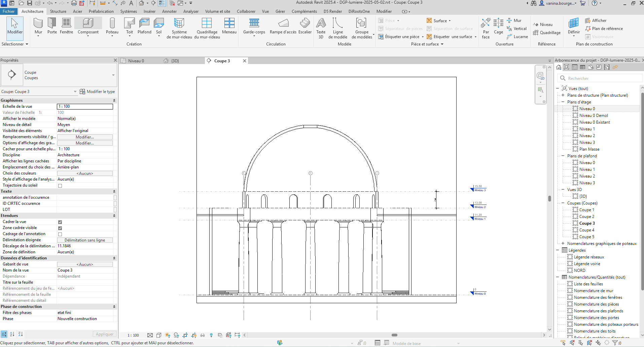Viewport: 644px width, 347px height.
Task: Select the Porte (door) tool
Action: coord(52,26)
